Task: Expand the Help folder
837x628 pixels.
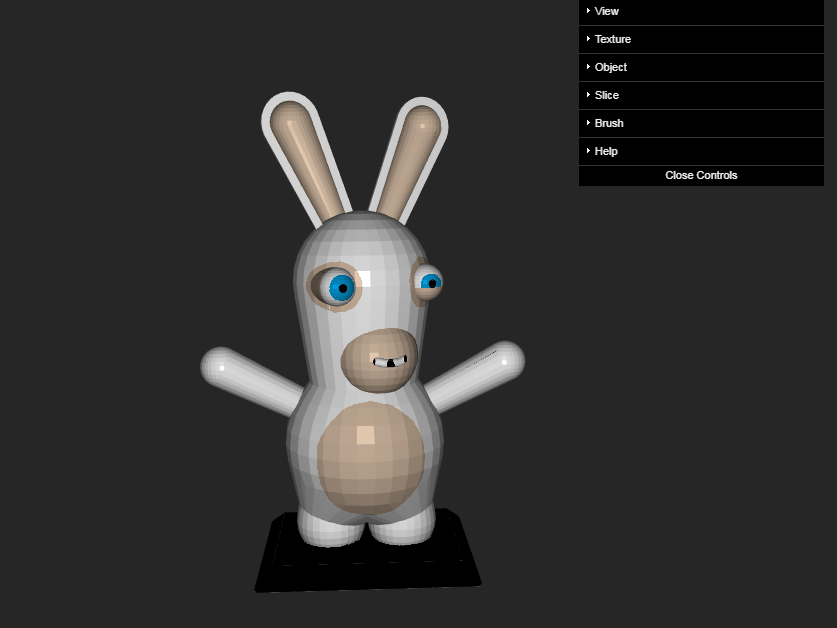Action: point(701,152)
